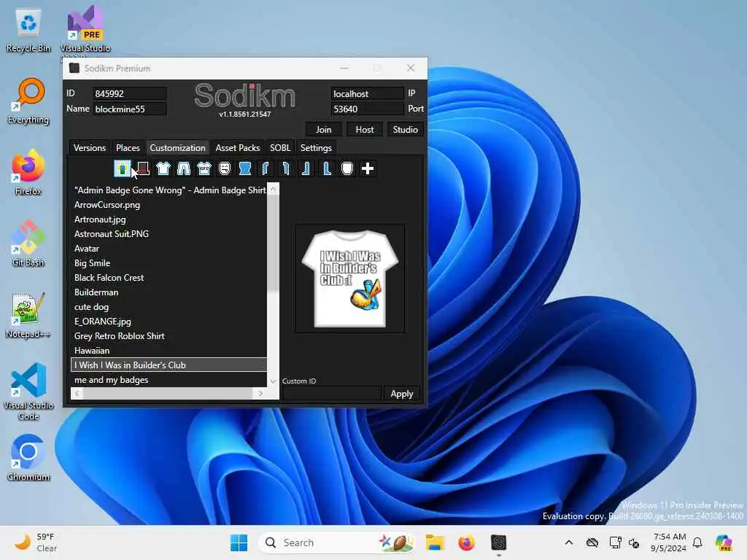The width and height of the screenshot is (747, 560).
Task: Open the Git Bash desktop shortcut
Action: [28, 244]
